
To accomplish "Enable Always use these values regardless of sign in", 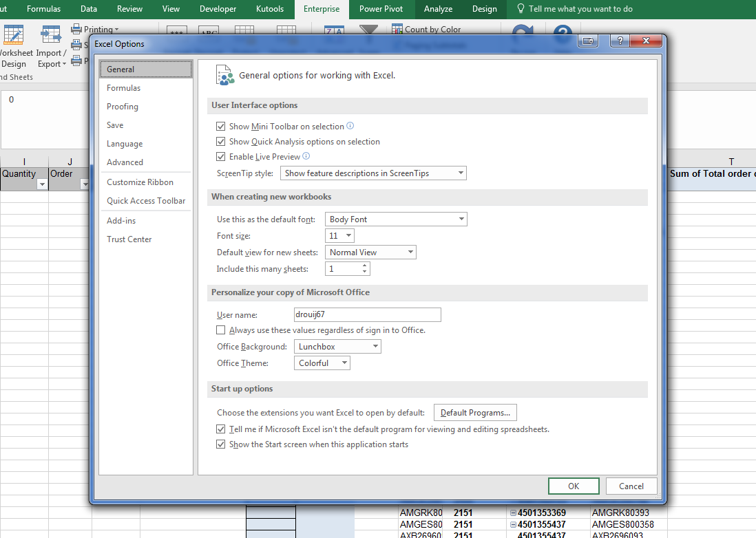I will (220, 330).
